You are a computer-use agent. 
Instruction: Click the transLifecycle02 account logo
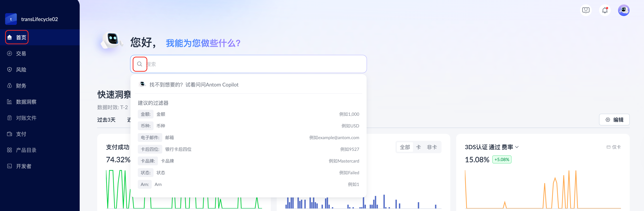pyautogui.click(x=11, y=19)
